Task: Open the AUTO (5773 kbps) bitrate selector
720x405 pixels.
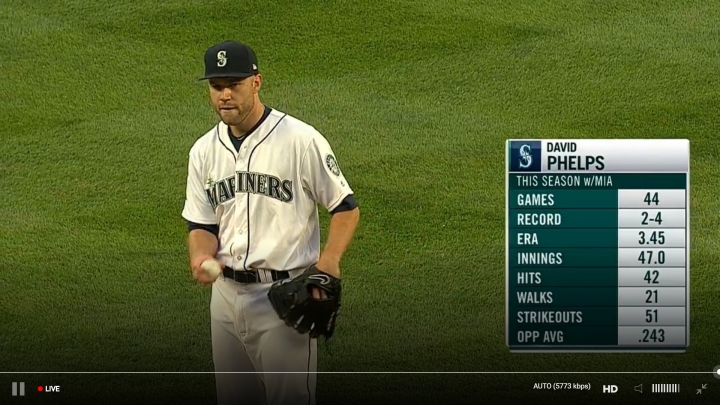Action: click(x=562, y=386)
